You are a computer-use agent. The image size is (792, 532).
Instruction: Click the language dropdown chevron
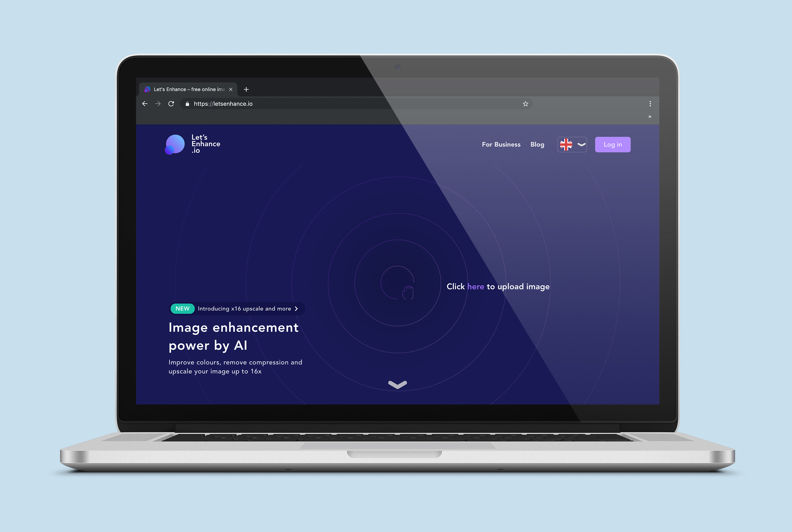tap(581, 144)
